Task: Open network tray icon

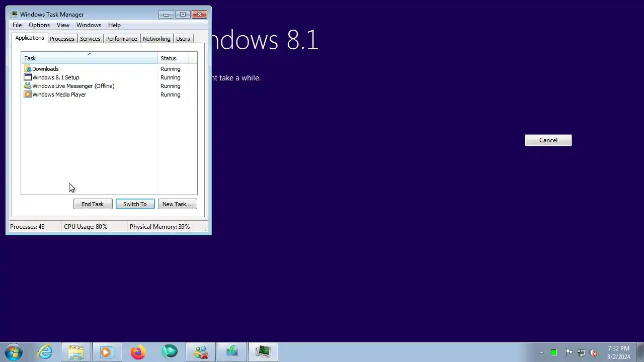Action: (x=581, y=352)
